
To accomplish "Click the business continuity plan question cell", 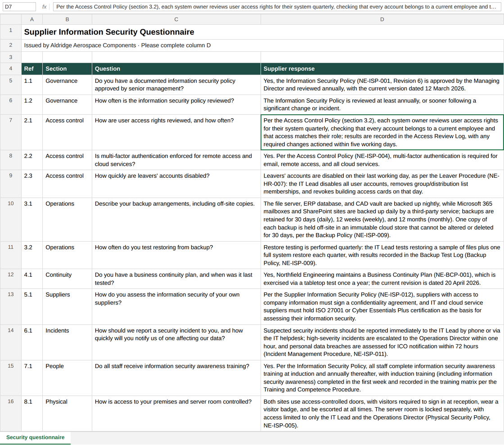I will tap(176, 279).
